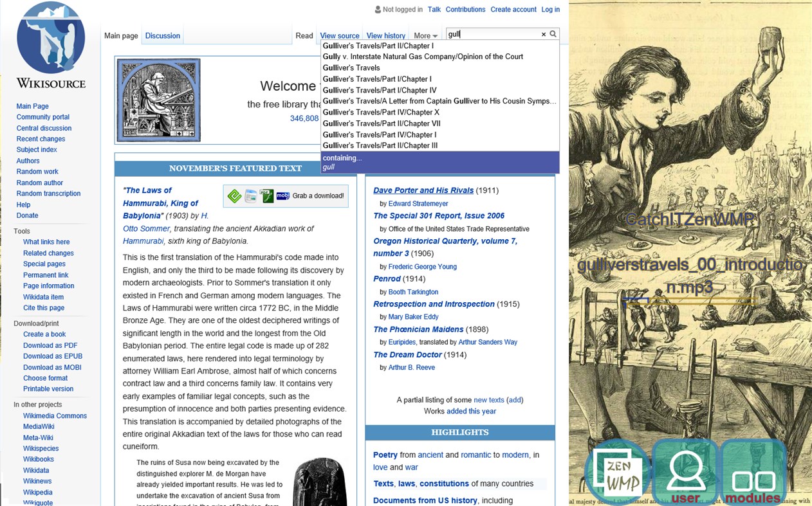Open the Read tab

click(304, 36)
